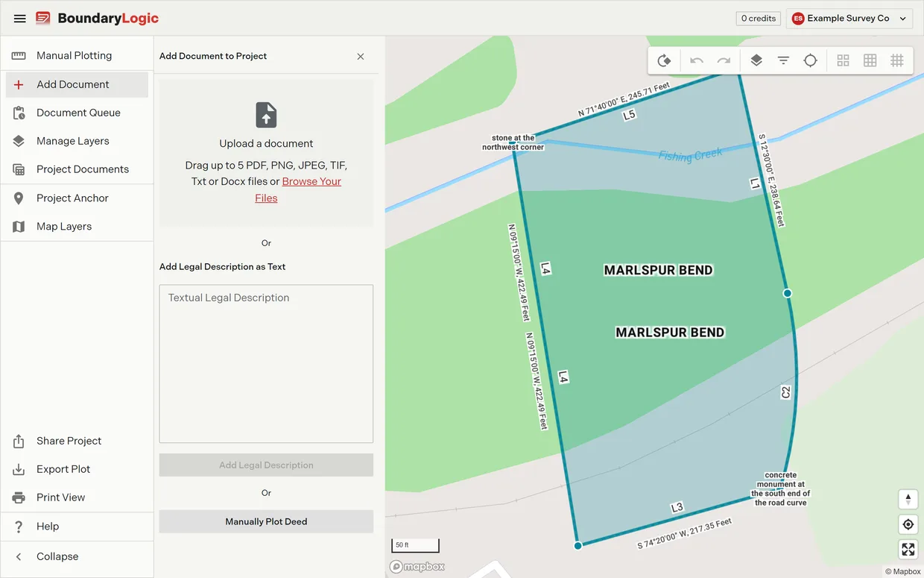The image size is (924, 578).
Task: Click the Add Document plus icon
Action: (x=19, y=84)
